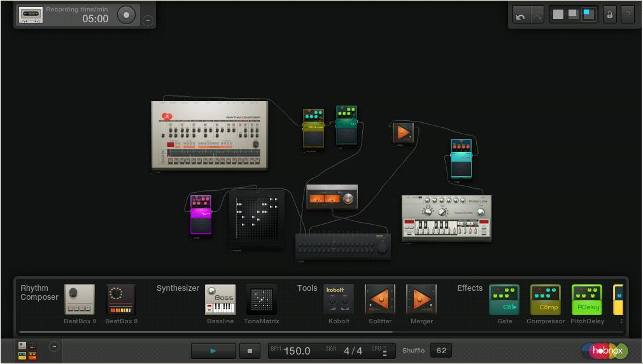The image size is (643, 364).
Task: Select the orange Merger device on the desktop
Action: pos(404,133)
